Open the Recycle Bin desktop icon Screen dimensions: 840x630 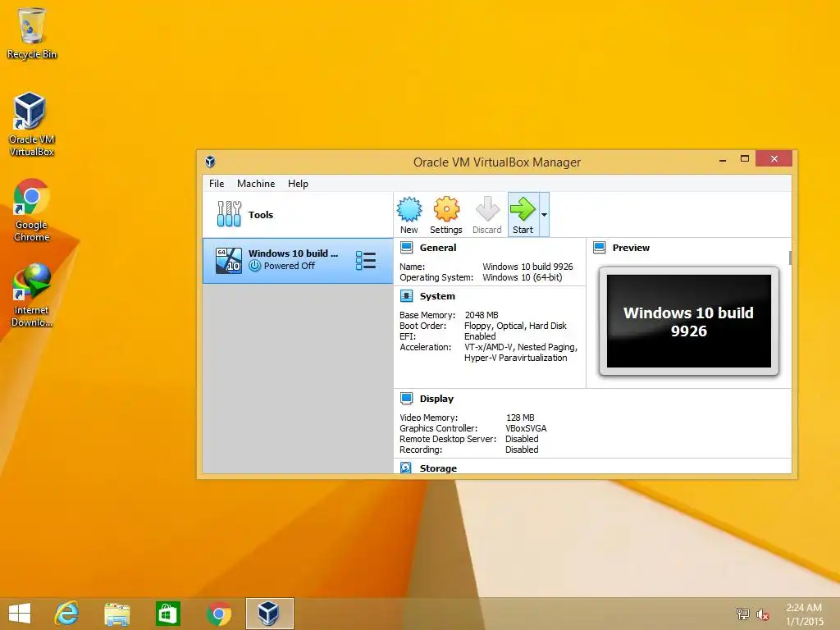tap(32, 33)
